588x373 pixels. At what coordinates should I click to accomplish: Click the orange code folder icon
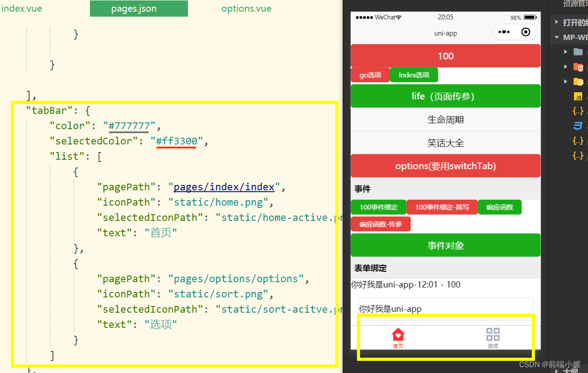[578, 67]
